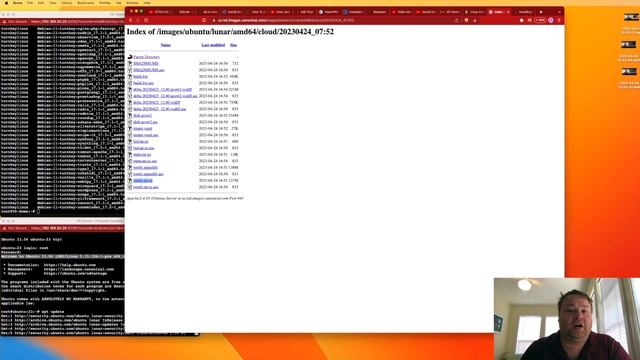Open the Apple menu

click(x=6, y=3)
